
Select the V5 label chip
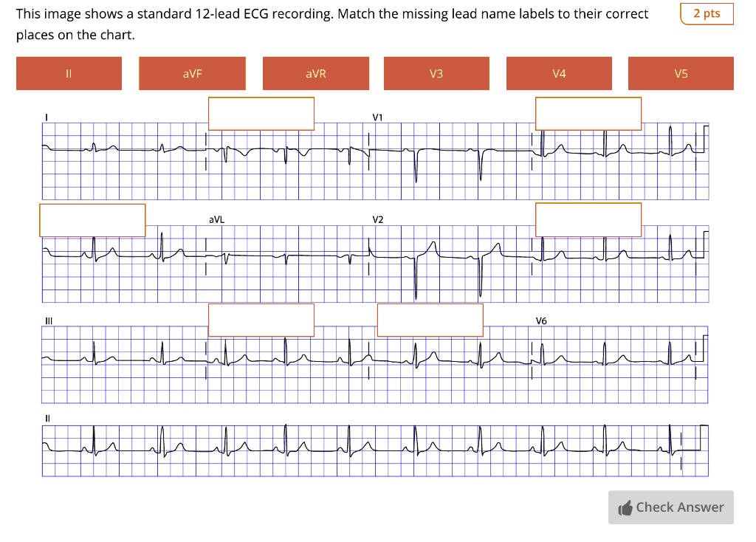(x=681, y=73)
